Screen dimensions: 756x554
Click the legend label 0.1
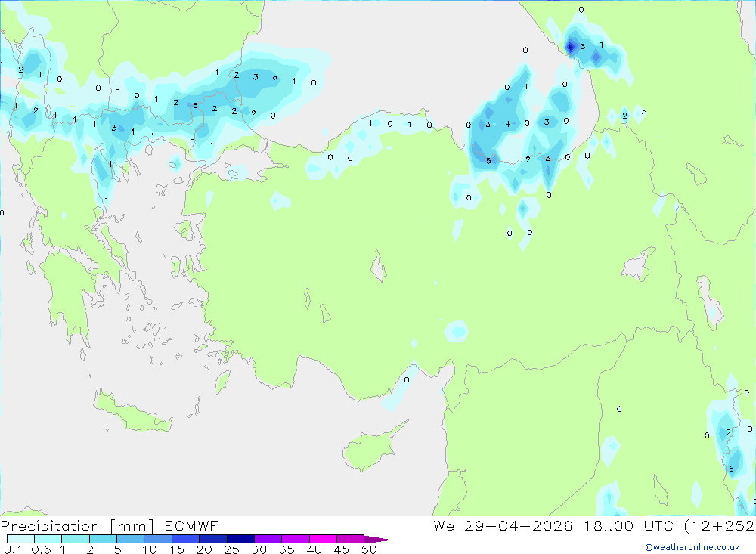click(x=13, y=549)
